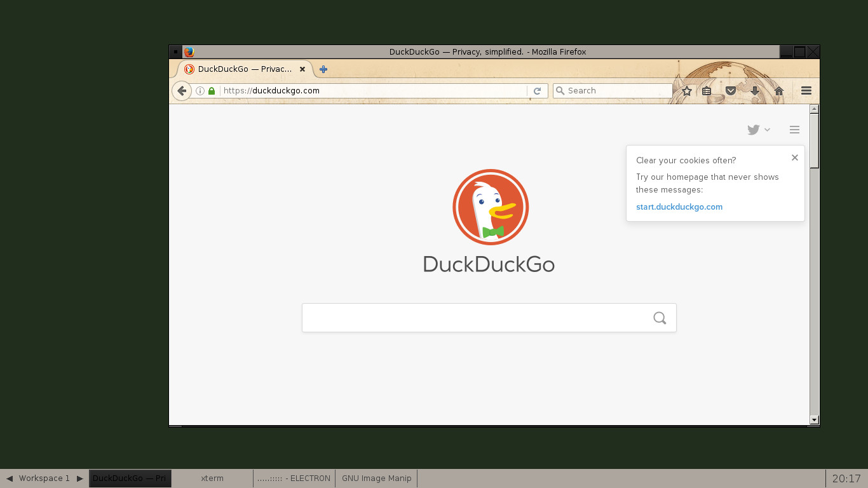Open the window menu button in the title bar
Viewport: 868px width, 488px height.
[176, 52]
